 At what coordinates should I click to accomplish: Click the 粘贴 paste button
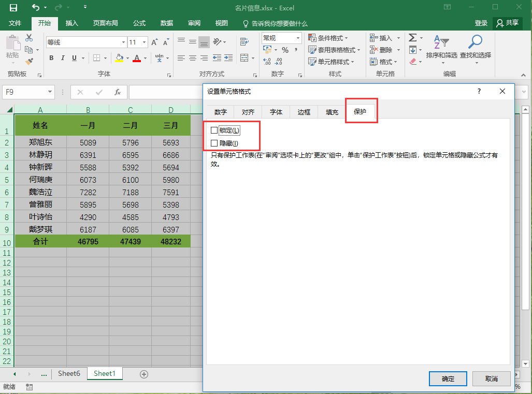point(12,50)
